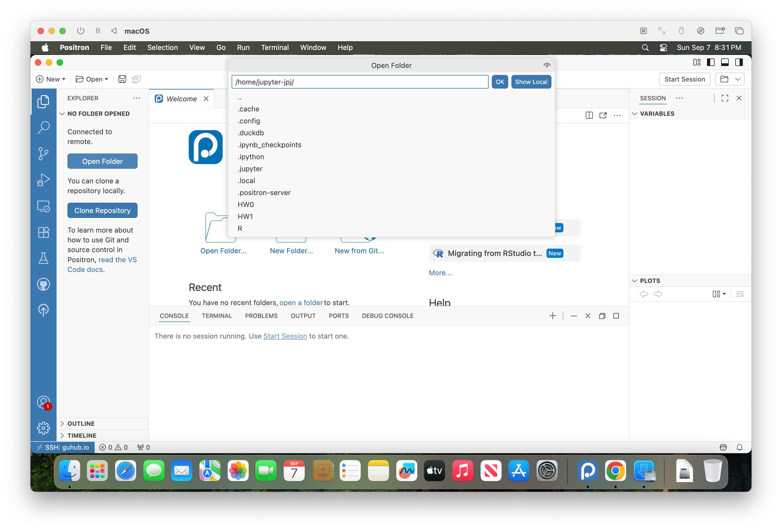The width and height of the screenshot is (782, 532).
Task: Toggle hidden files eye icon in Open Folder
Action: 547,65
